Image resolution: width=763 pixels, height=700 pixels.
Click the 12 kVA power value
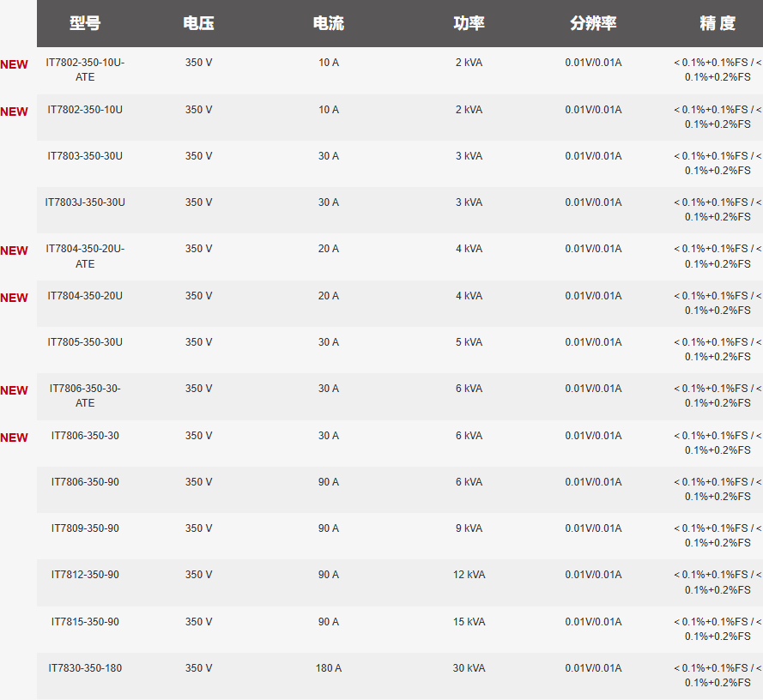point(469,575)
